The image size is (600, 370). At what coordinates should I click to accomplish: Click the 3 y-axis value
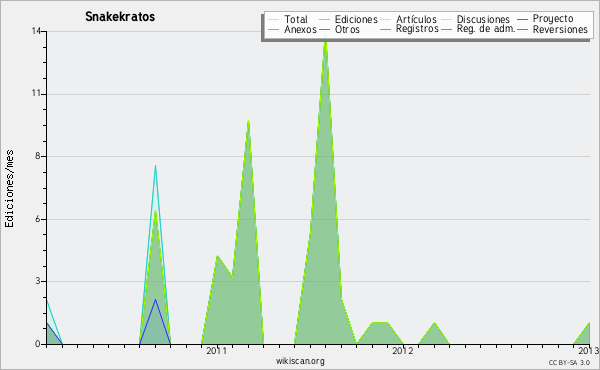(38, 281)
